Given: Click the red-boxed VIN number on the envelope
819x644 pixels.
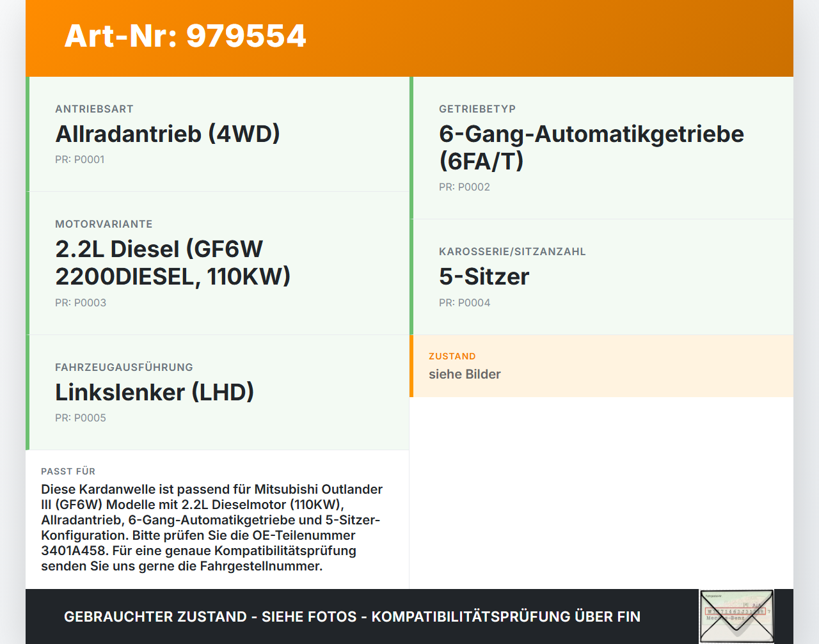Looking at the screenshot, I should (736, 613).
